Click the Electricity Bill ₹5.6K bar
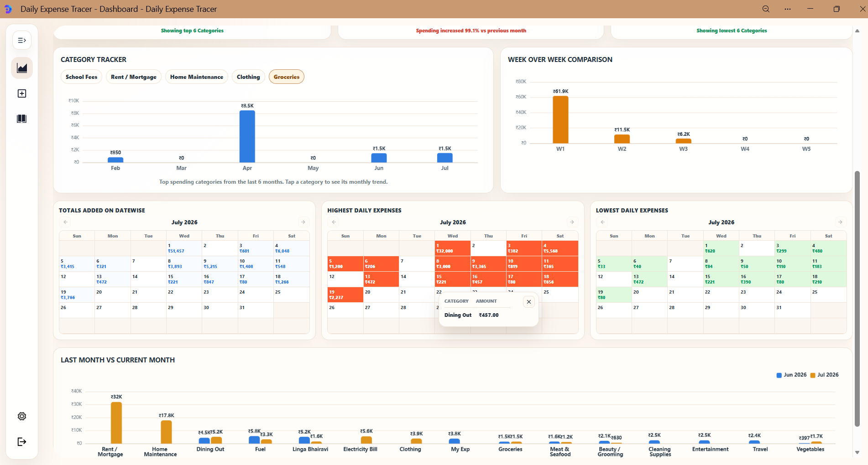The image size is (868, 465). (366, 440)
